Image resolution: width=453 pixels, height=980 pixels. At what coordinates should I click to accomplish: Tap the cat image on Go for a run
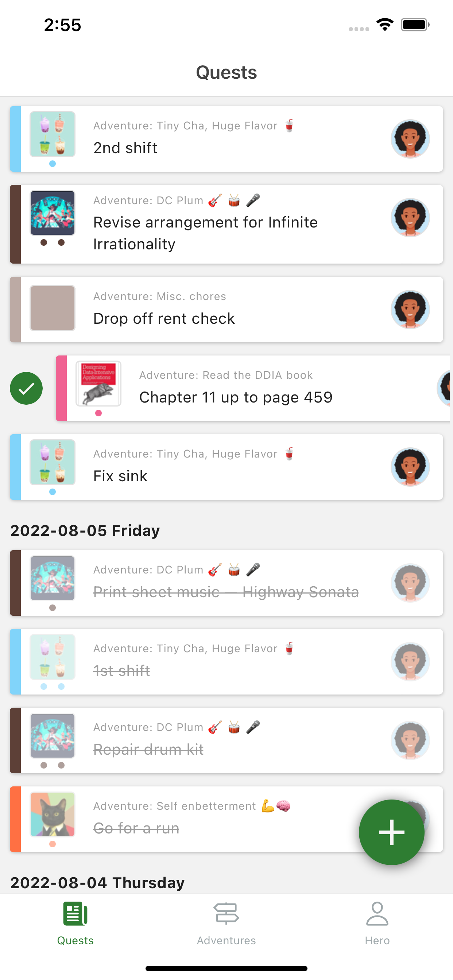coord(53,814)
